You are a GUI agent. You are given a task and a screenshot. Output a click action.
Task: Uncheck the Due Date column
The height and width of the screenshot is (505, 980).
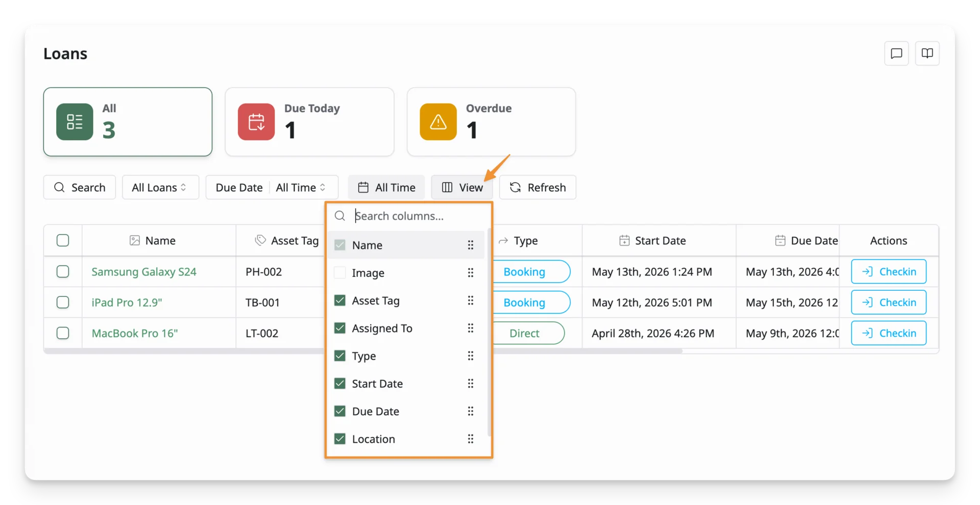(x=340, y=411)
